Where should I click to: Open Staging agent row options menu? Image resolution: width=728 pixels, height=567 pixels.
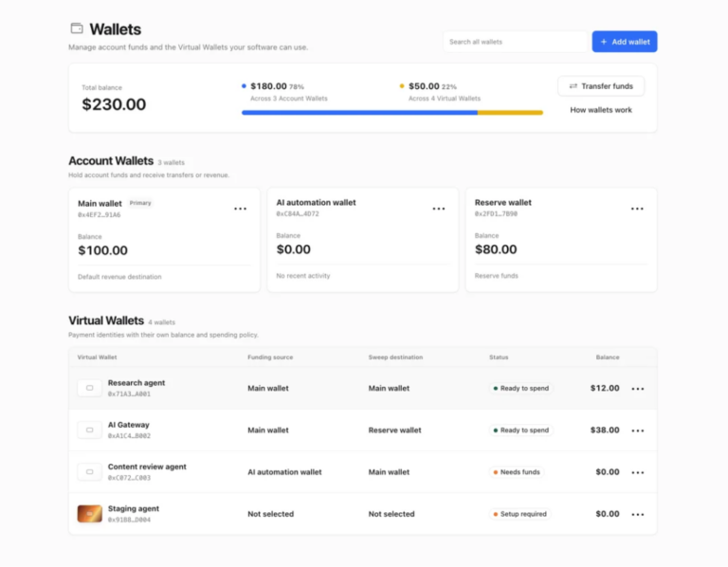point(637,514)
